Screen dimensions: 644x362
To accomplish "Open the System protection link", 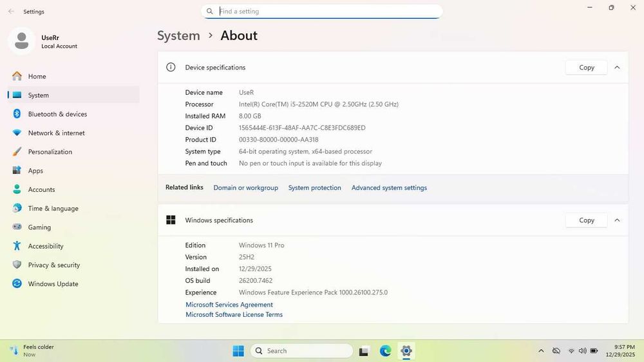I will (x=315, y=187).
